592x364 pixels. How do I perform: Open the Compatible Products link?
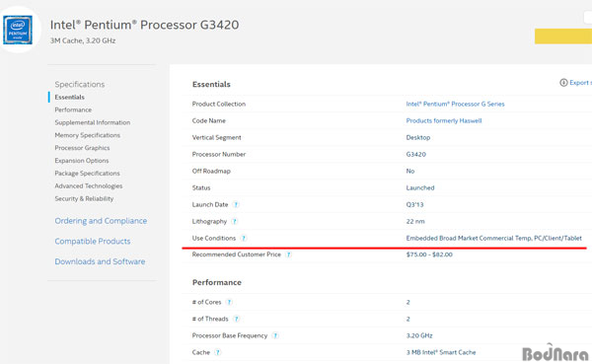[x=93, y=242]
